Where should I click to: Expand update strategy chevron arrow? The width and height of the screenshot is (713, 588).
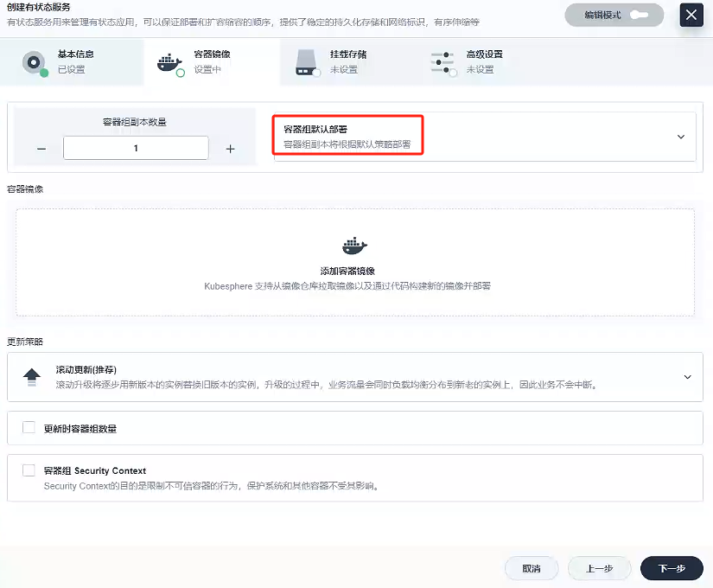coord(688,377)
